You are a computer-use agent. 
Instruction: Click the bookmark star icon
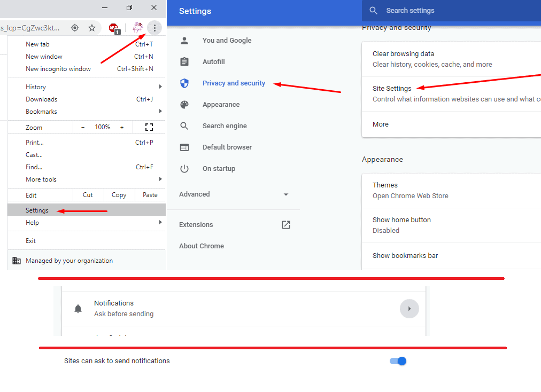pyautogui.click(x=92, y=28)
